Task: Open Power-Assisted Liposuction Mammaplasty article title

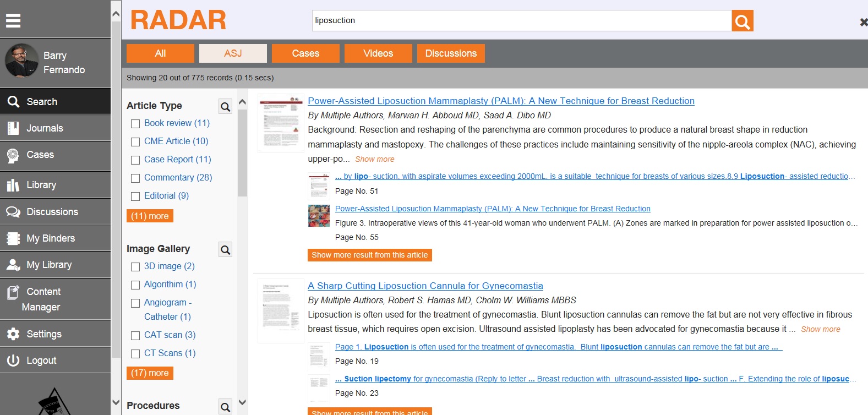Action: [501, 101]
